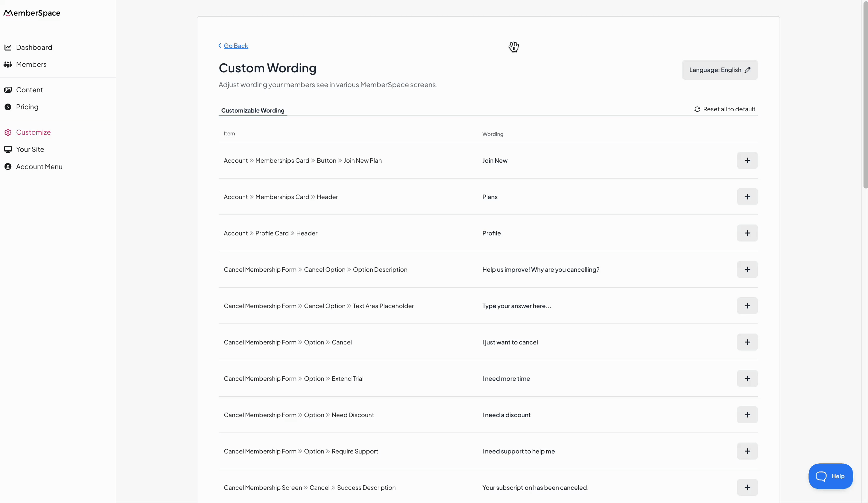This screenshot has height=503, width=868.
Task: Expand the Option Cancel row plus button
Action: [x=747, y=342]
